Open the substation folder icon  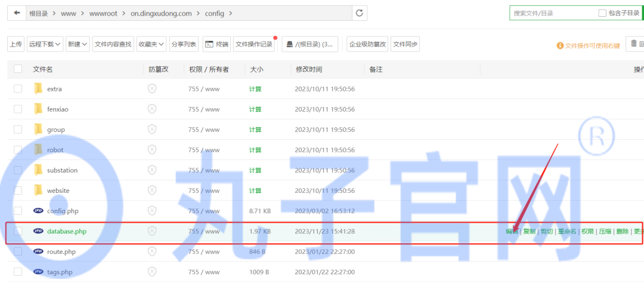(38, 170)
